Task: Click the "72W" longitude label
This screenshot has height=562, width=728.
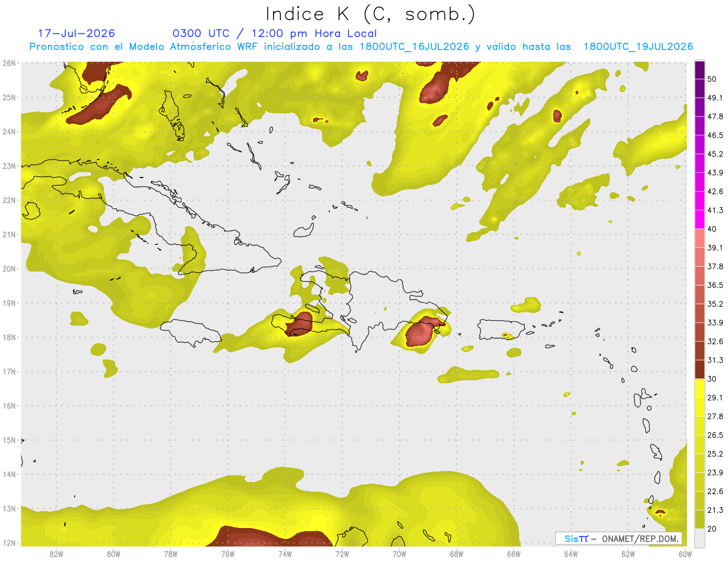Action: [342, 554]
